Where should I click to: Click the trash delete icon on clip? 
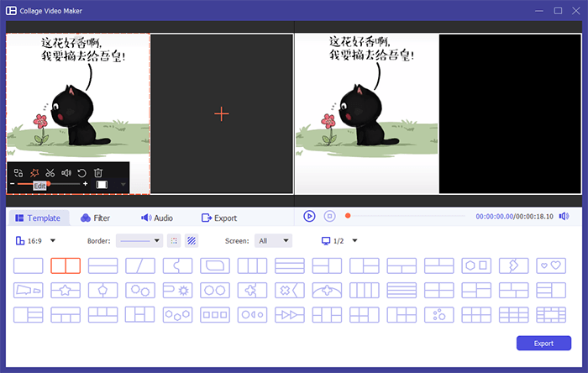(98, 173)
